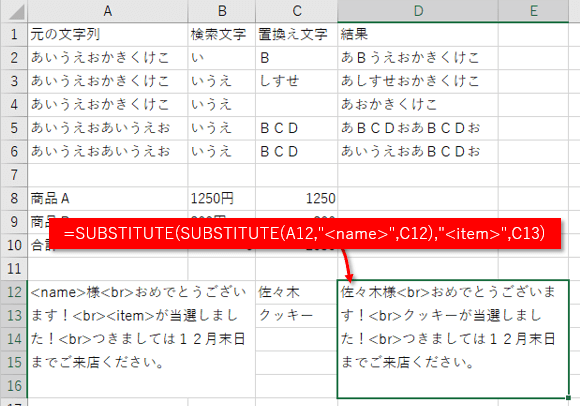Select row 16 header
The height and width of the screenshot is (406, 580).
pos(14,386)
